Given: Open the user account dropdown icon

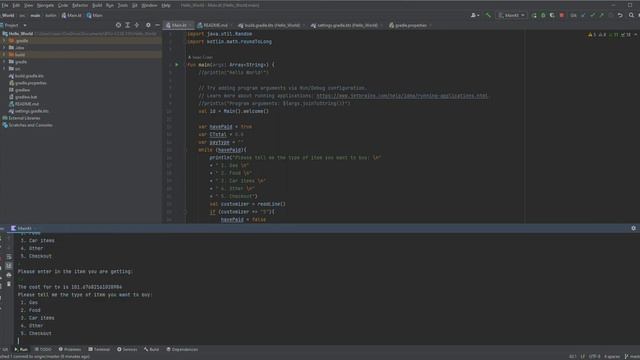Looking at the screenshot, I should (x=475, y=15).
